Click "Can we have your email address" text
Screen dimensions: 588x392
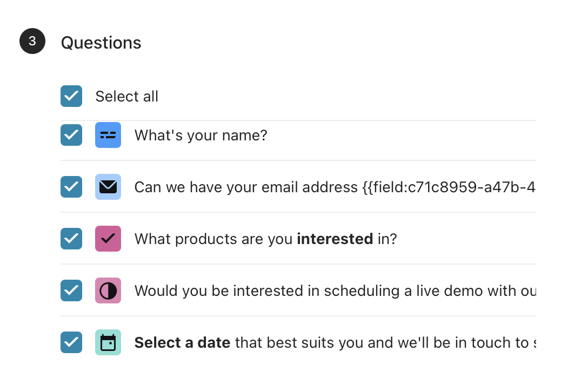[x=246, y=187]
